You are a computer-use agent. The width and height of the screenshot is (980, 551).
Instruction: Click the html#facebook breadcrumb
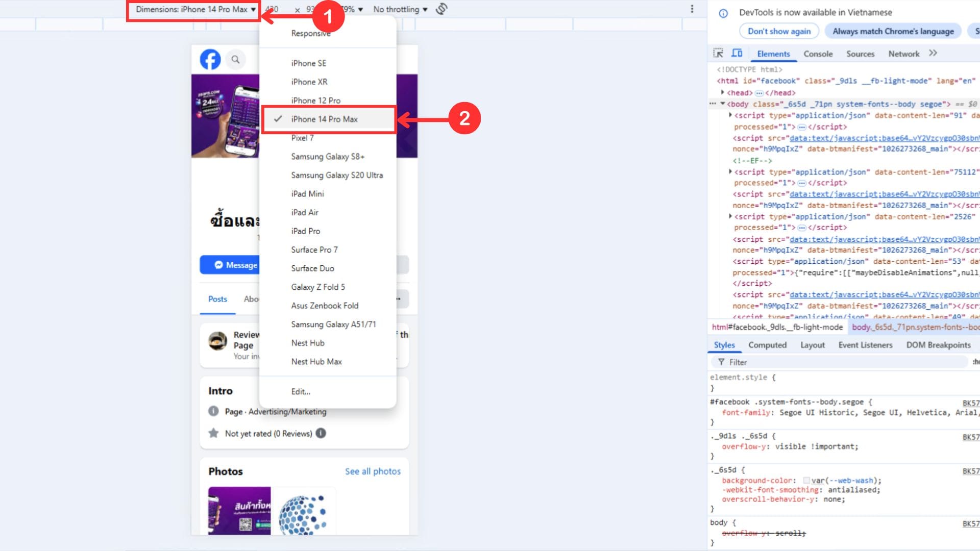[777, 327]
